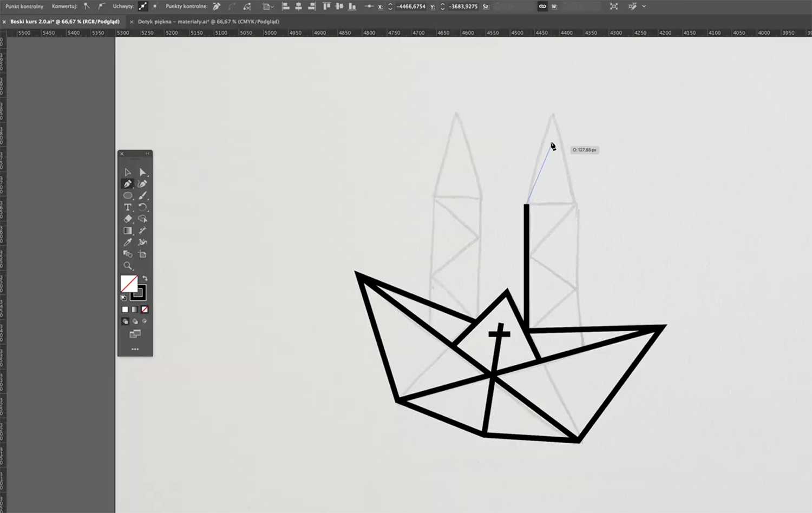Switch to Dotyk piękna - materiały.ai tab
The image size is (812, 513).
tap(208, 22)
